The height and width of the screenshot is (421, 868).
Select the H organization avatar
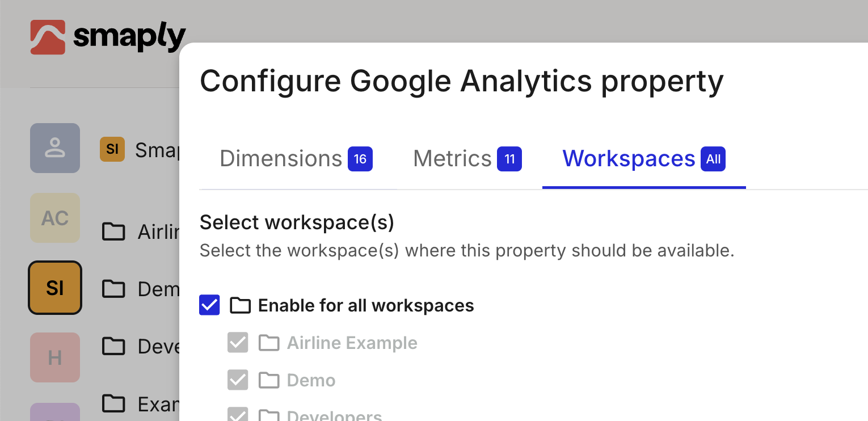click(x=55, y=357)
